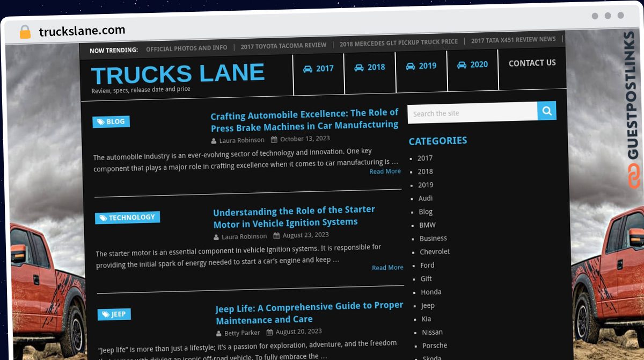The width and height of the screenshot is (644, 360).
Task: Select Gift category
Action: tap(426, 278)
